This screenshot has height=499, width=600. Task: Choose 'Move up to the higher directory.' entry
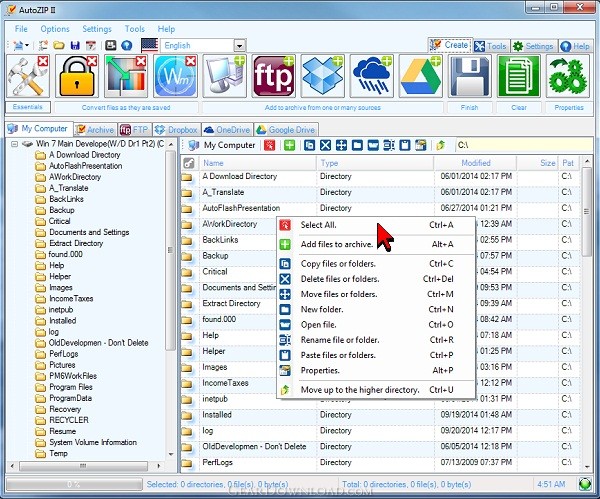(x=376, y=390)
